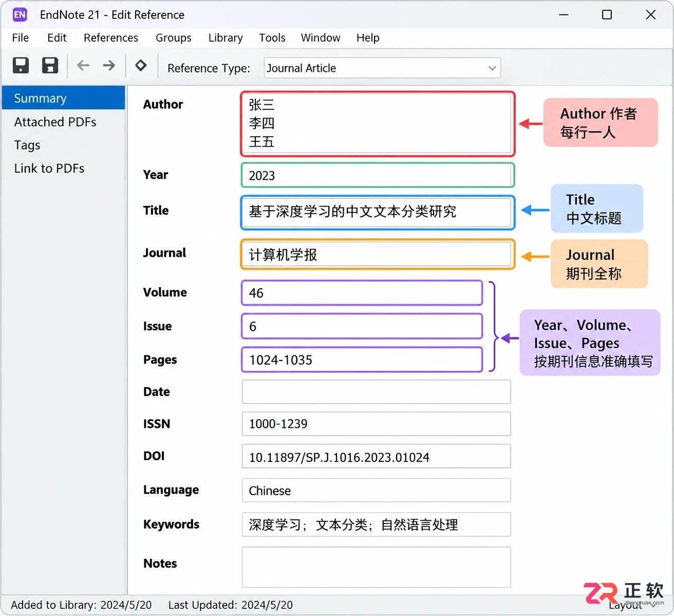Go to next reference with forward arrow
Screen dimensions: 674x616
point(109,65)
